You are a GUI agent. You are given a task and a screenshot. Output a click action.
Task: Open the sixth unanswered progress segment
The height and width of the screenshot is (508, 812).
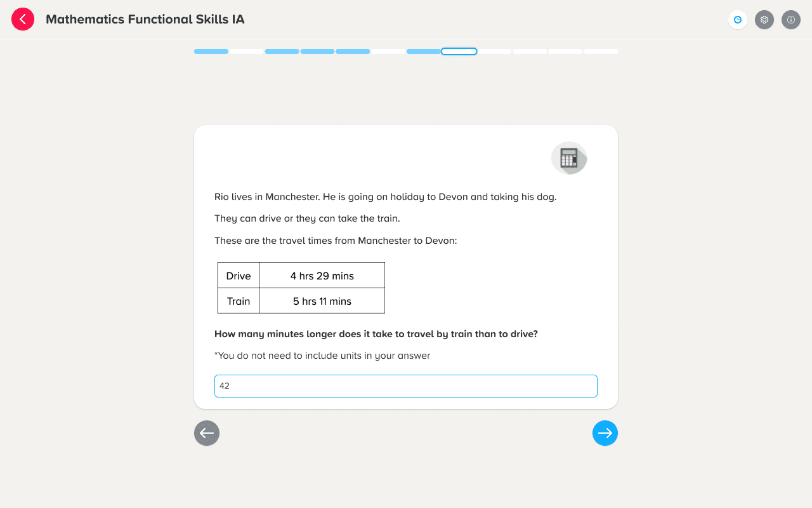[x=388, y=51]
